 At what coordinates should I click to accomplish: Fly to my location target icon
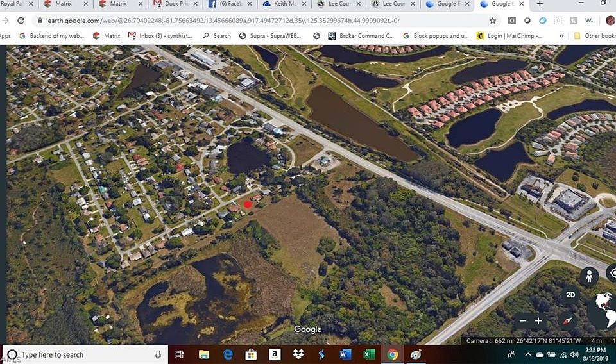[612, 273]
